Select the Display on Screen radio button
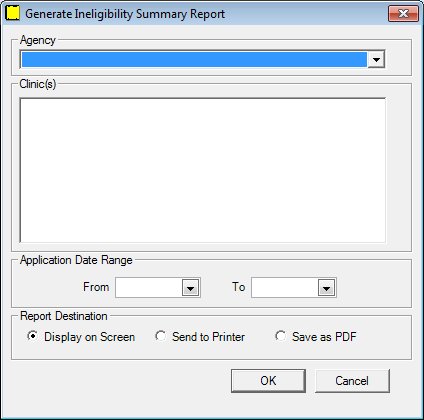The image size is (424, 420). pos(32,336)
